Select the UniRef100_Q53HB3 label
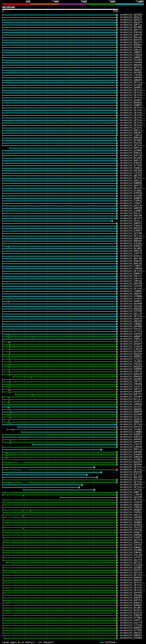Image resolution: width=146 pixels, height=644 pixels. click(131, 140)
